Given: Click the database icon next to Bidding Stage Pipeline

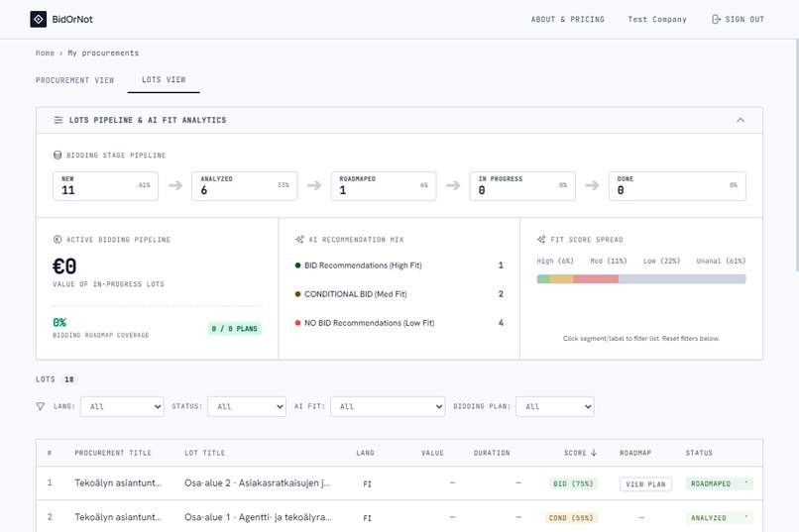Looking at the screenshot, I should tap(57, 155).
